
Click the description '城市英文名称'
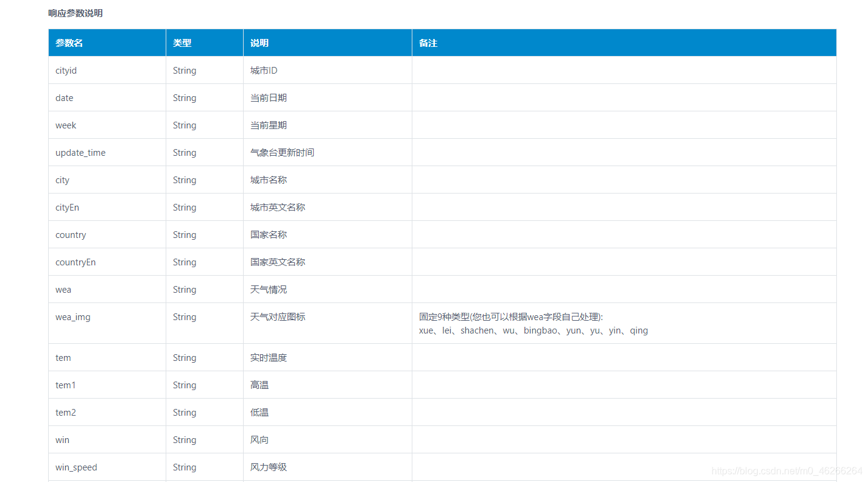click(278, 208)
